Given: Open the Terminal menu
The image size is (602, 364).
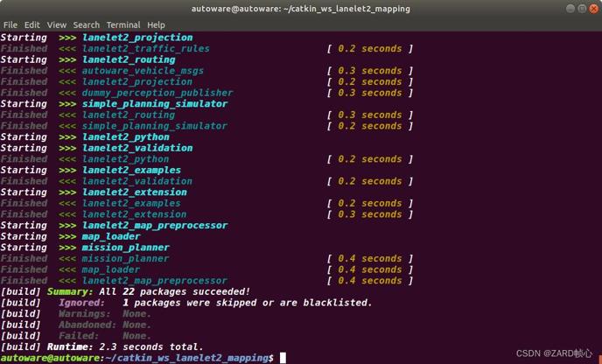Looking at the screenshot, I should point(123,25).
